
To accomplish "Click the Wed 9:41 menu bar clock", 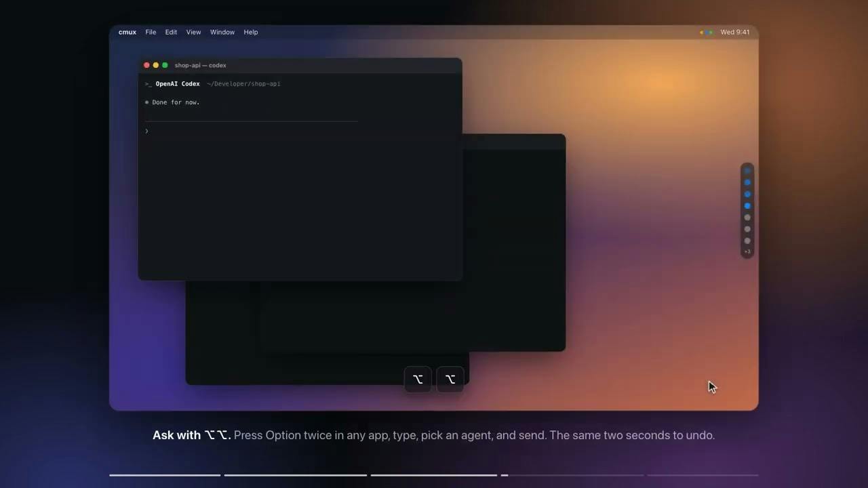I will click(x=735, y=32).
